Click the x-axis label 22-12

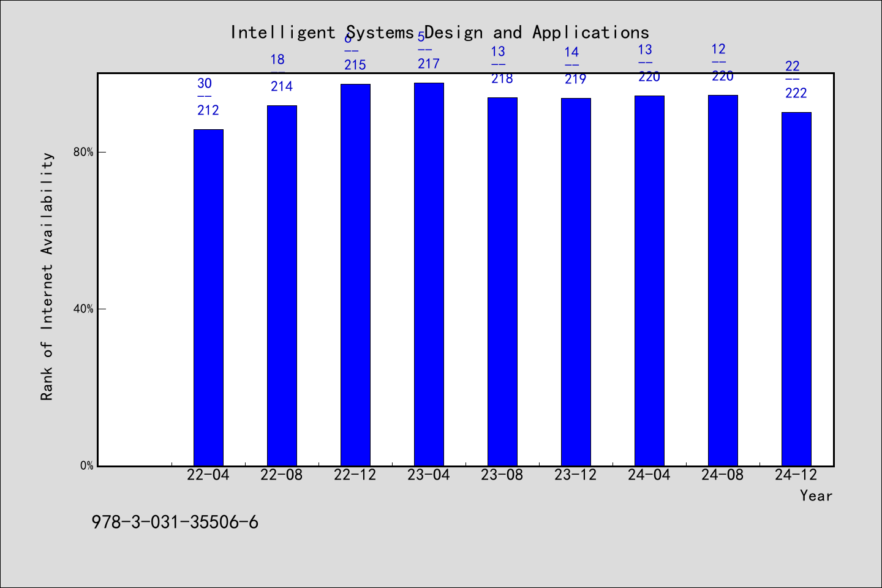click(355, 475)
